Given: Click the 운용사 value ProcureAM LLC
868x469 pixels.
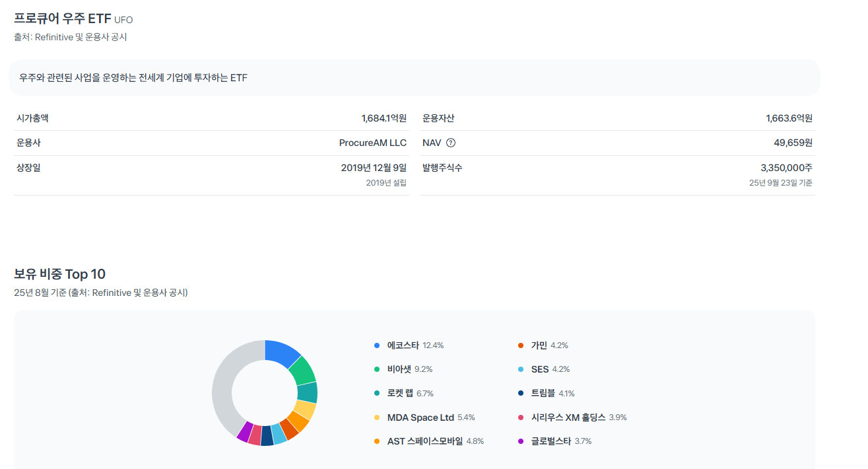Looking at the screenshot, I should [x=373, y=143].
